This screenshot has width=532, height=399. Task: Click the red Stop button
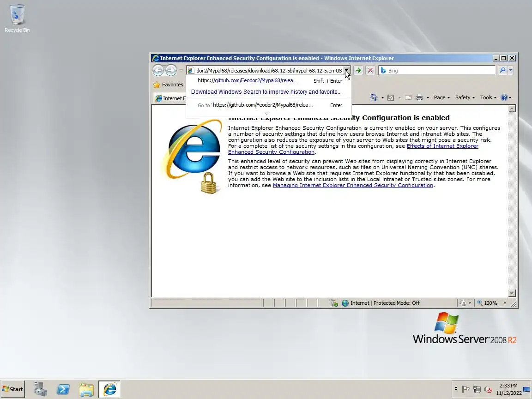[x=370, y=70]
